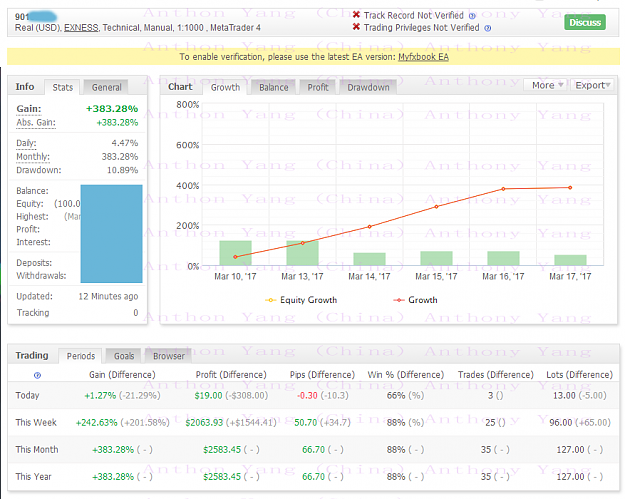
Task: Click the Pips (Difference) column header
Action: pyautogui.click(x=322, y=375)
